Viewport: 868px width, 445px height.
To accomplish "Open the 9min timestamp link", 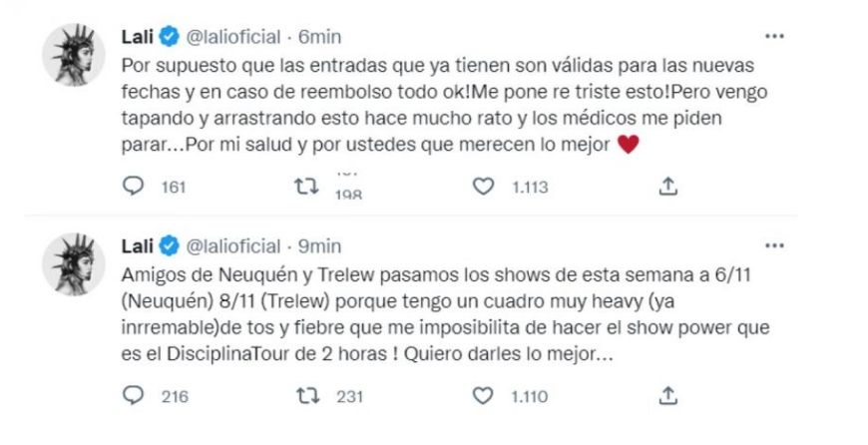I will 321,245.
